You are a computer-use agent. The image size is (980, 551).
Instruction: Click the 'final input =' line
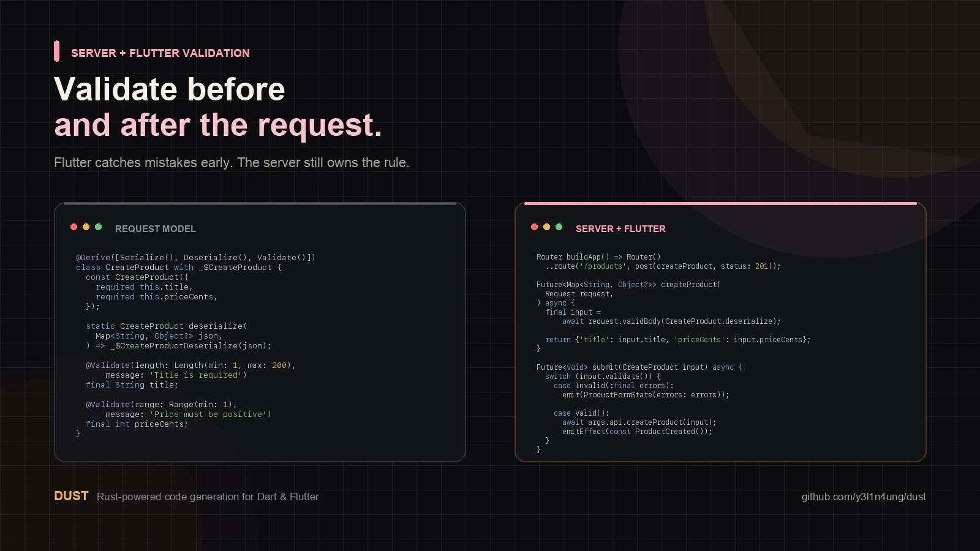573,312
